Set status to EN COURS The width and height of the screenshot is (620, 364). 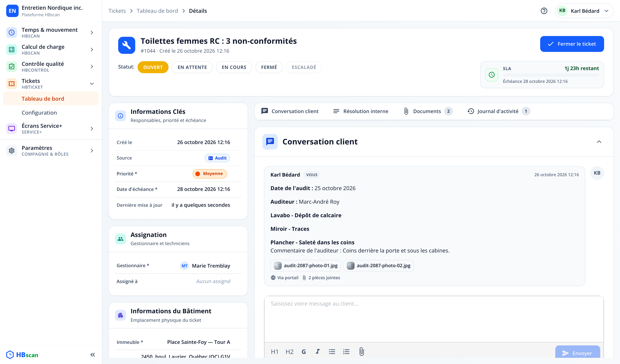234,67
